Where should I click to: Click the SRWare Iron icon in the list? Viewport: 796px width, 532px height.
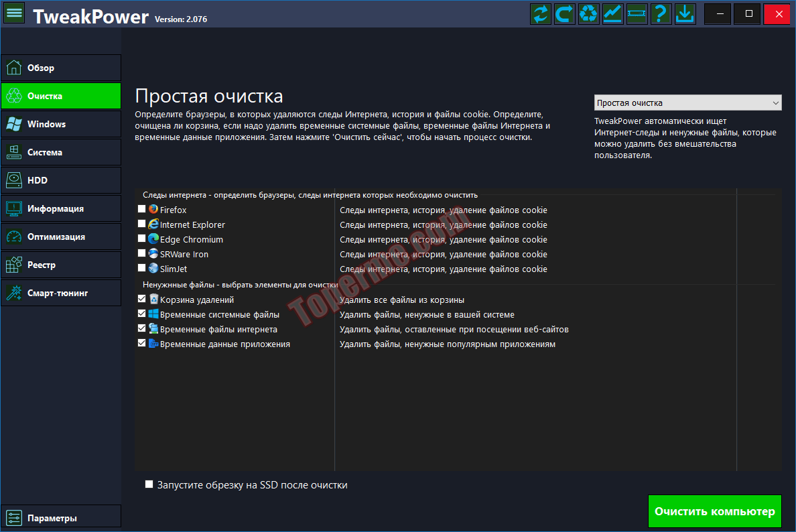[x=153, y=253]
